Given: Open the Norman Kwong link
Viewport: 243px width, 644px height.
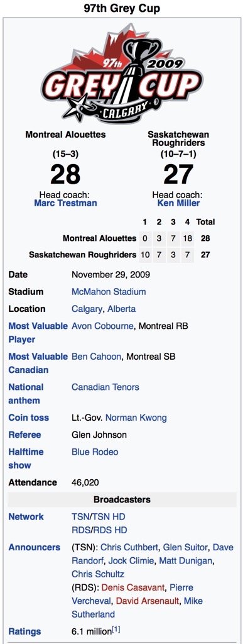Looking at the screenshot, I should tap(136, 418).
